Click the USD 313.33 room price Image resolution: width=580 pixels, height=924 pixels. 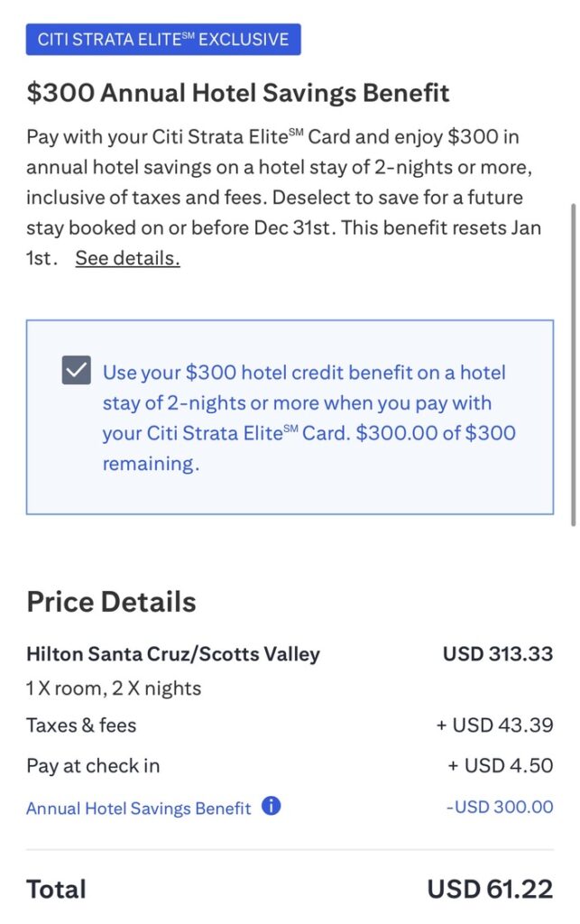pos(497,653)
